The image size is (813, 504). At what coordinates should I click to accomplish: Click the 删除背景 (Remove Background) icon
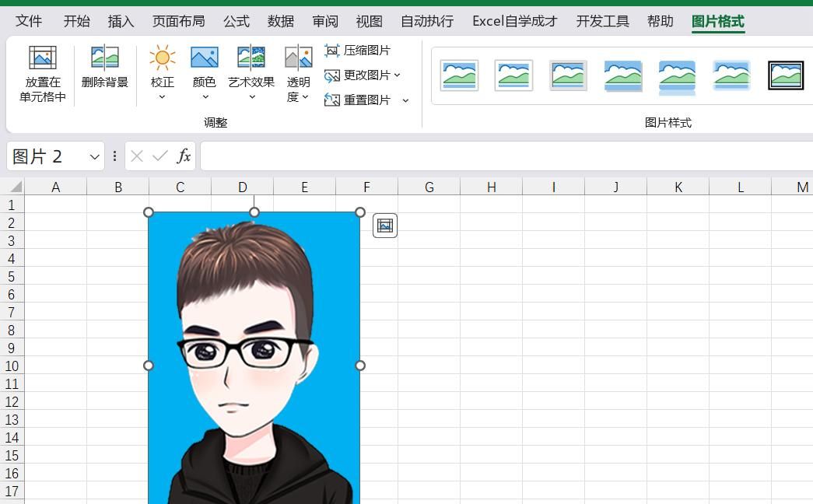click(104, 59)
